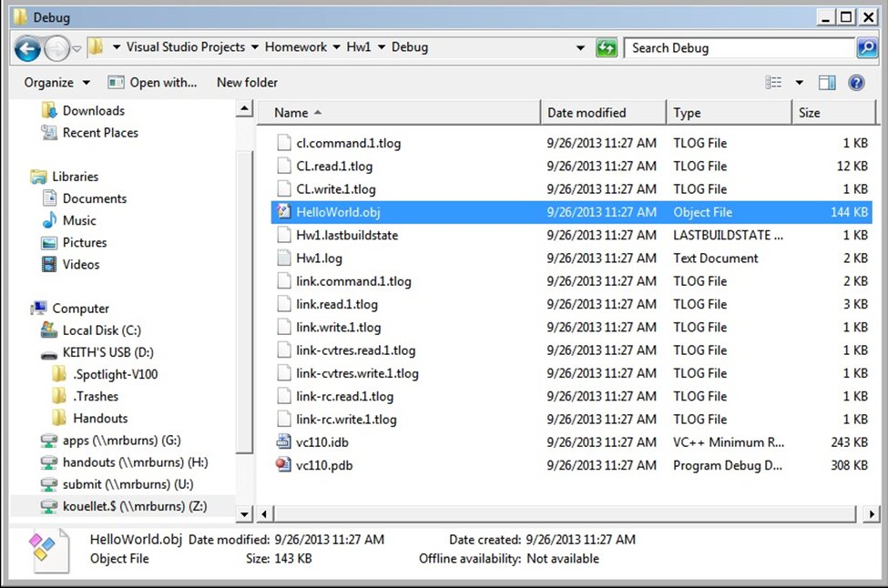This screenshot has height=588, width=888.
Task: Open handouts network drive (H:)
Action: [x=125, y=462]
